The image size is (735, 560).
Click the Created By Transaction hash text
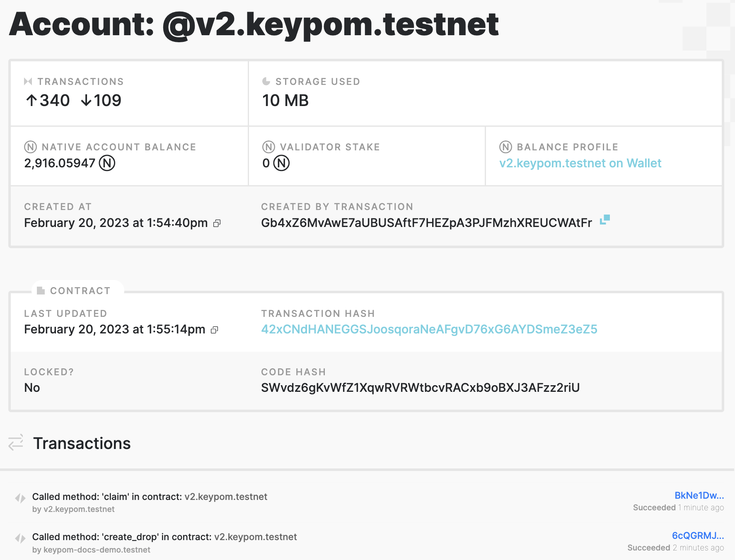(426, 223)
